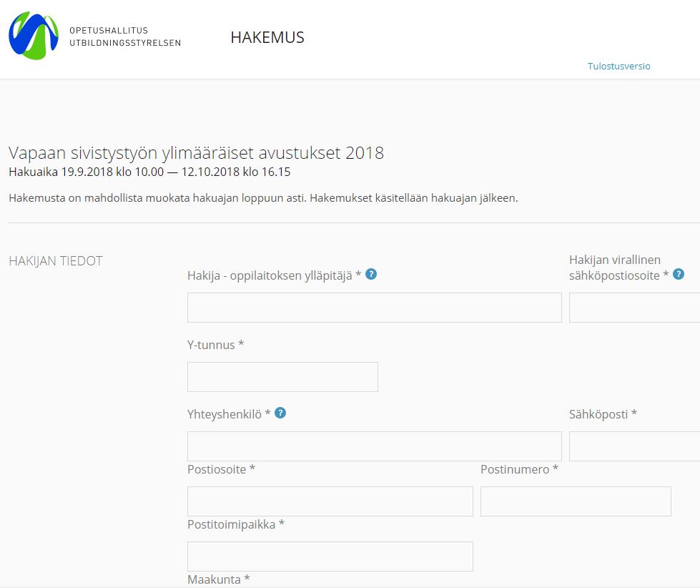Click the Maakunta field label

pos(218,579)
